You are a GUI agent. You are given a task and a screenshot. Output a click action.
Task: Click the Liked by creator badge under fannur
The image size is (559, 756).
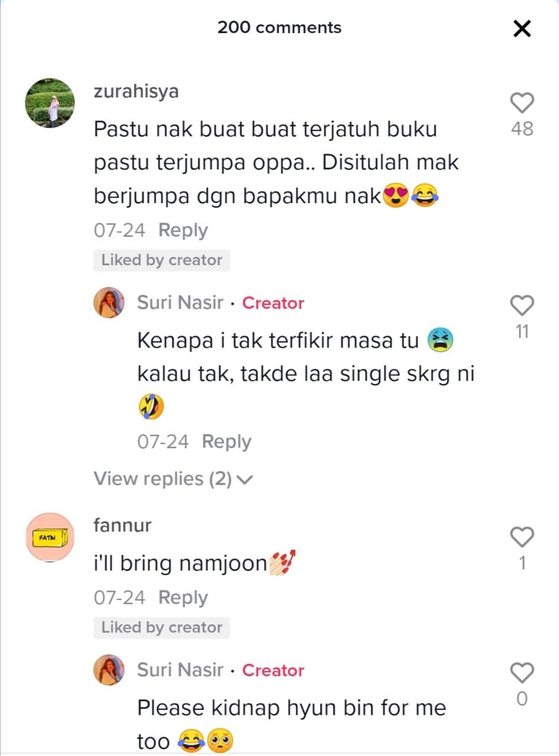(x=162, y=628)
